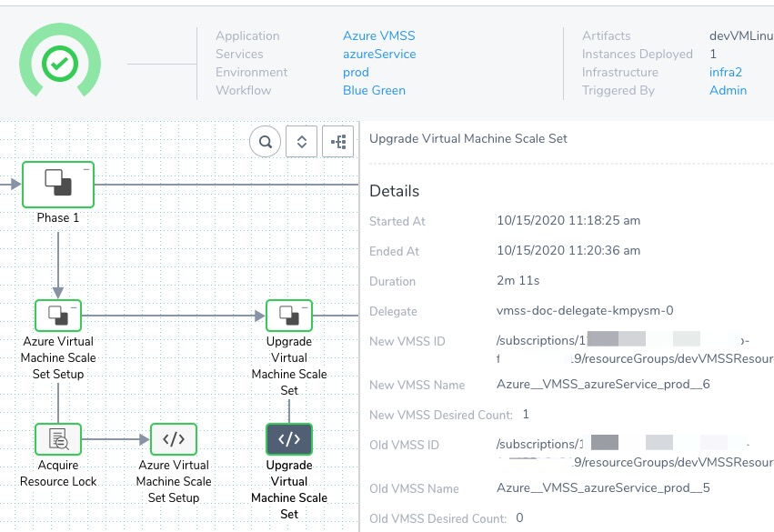This screenshot has height=532, width=774.
Task: Click the Upgrade Virtual Machine Scale Set panel title
Action: pos(468,138)
